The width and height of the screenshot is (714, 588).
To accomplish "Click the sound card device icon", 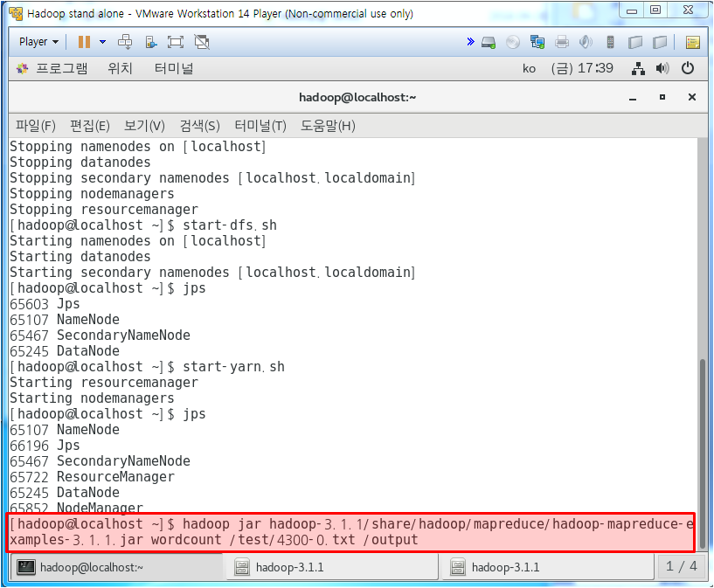I will (x=586, y=42).
